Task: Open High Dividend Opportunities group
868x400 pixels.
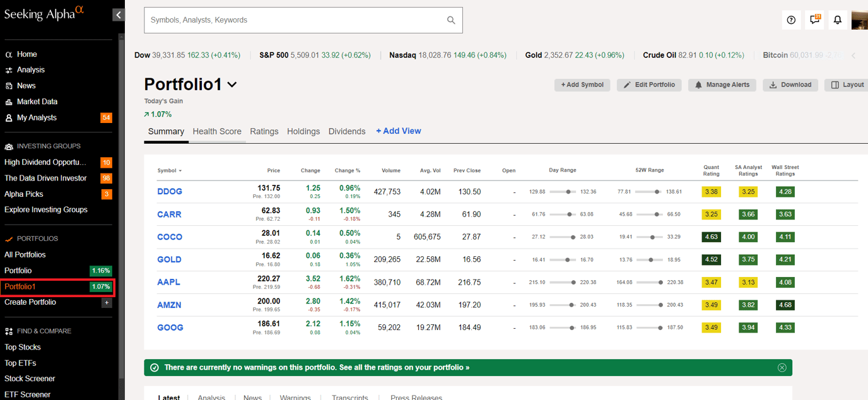Action: [x=45, y=162]
